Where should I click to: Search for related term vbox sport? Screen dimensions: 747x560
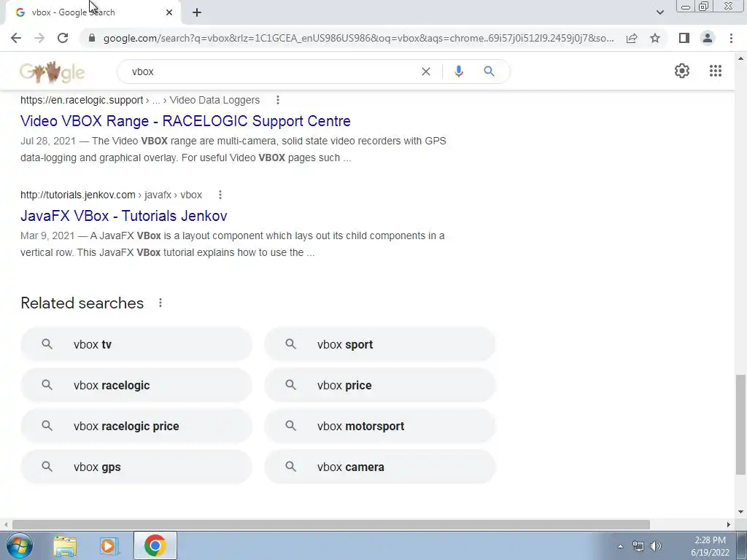pos(379,344)
